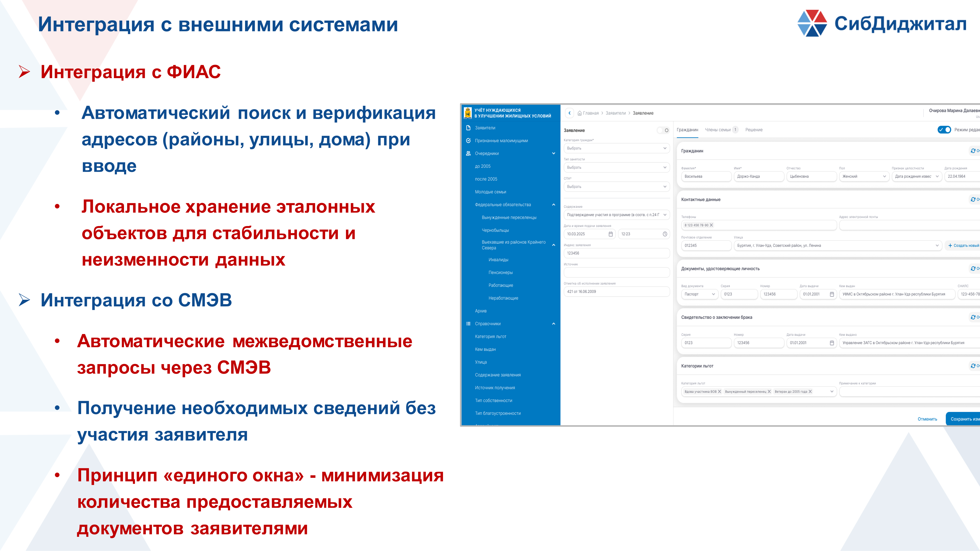Open the Пол dropdown showing Женский
The width and height of the screenshot is (980, 551).
(864, 176)
